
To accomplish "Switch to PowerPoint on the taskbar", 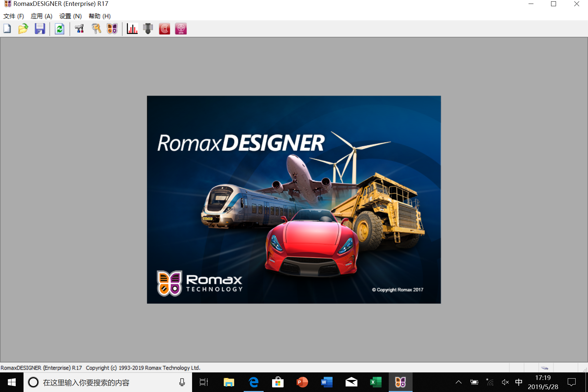I will [x=302, y=382].
